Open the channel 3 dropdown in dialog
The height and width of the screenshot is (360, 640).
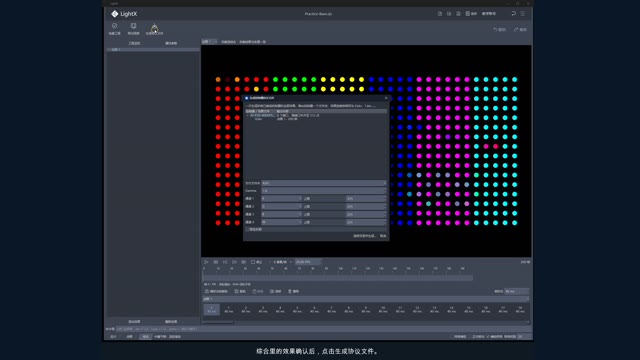click(x=281, y=214)
